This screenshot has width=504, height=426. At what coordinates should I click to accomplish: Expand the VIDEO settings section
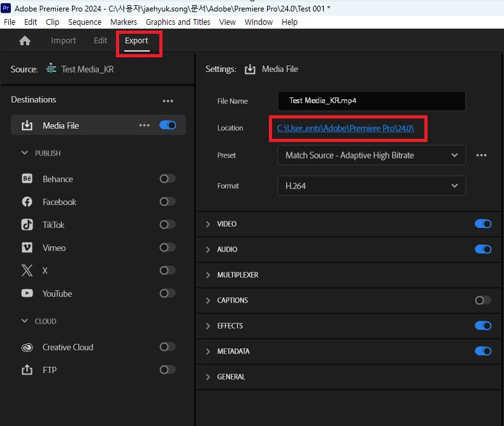(208, 224)
